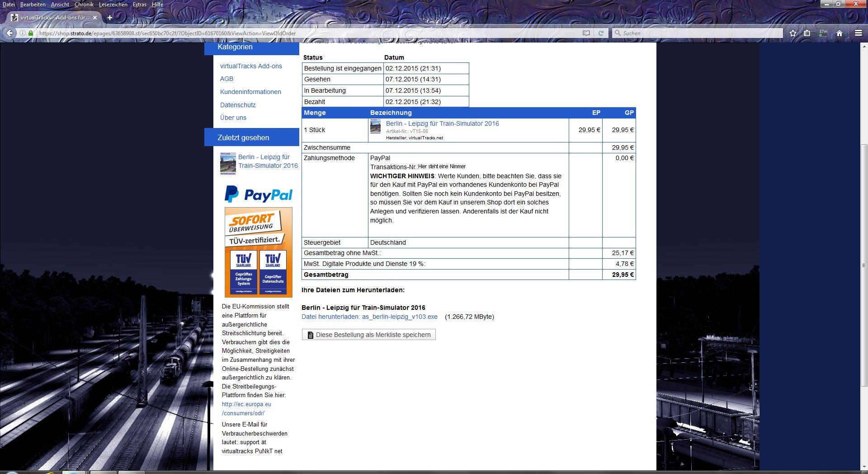The width and height of the screenshot is (868, 474).
Task: Click the 'Deutschland' tax region cell
Action: click(x=468, y=242)
